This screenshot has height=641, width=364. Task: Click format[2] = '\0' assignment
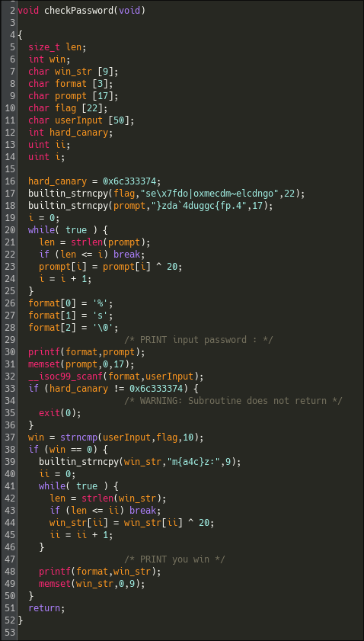click(x=73, y=328)
